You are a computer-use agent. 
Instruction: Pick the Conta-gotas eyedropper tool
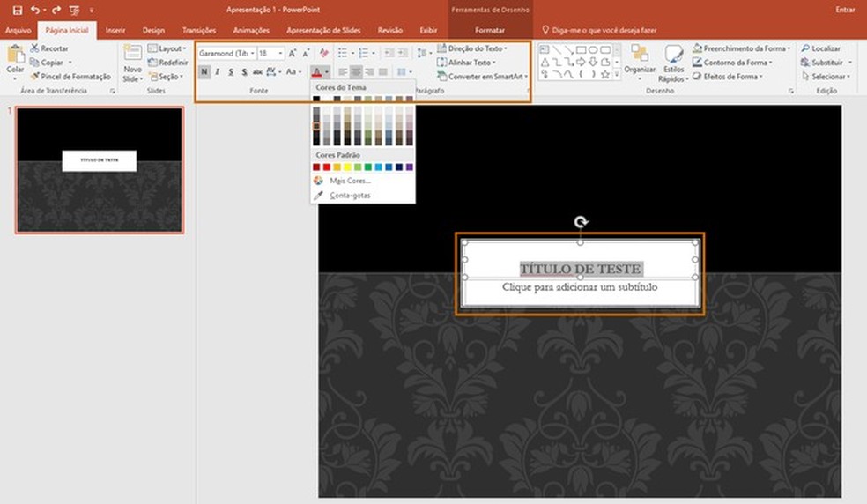pyautogui.click(x=349, y=195)
